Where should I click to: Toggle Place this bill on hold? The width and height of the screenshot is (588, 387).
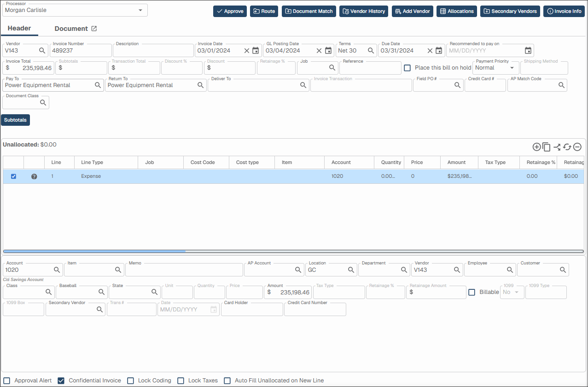(408, 68)
